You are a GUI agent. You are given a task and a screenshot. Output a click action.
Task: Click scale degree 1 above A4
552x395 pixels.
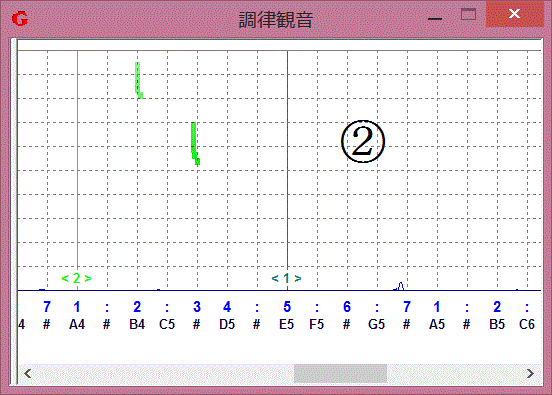[77, 307]
